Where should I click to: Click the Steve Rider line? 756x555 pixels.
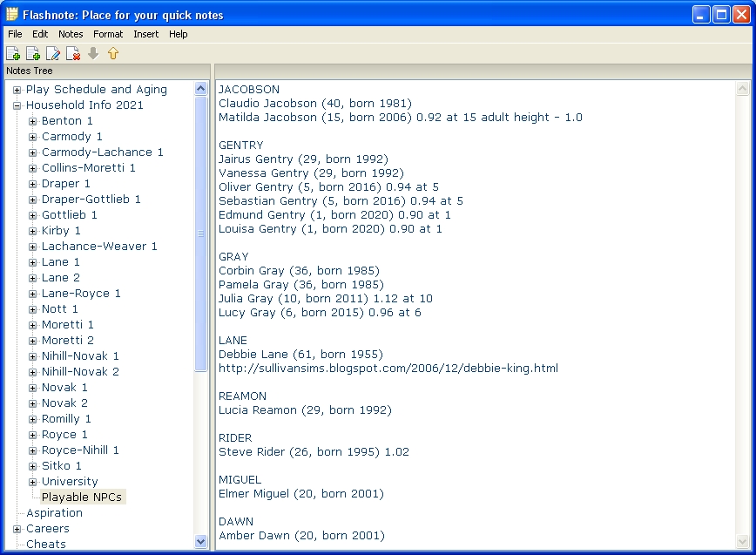[314, 452]
